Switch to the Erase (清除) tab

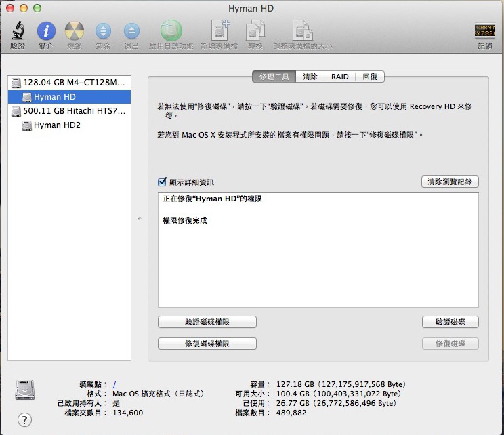point(310,77)
